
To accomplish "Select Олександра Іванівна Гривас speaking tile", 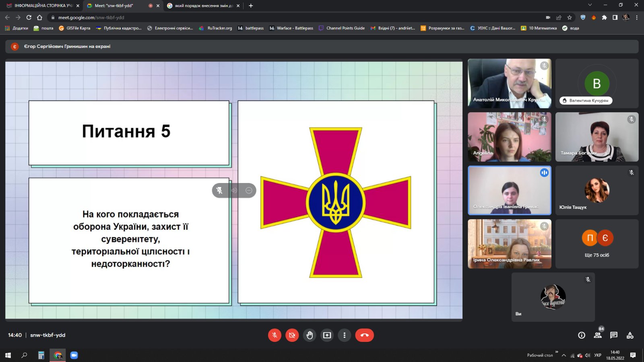I will 510,190.
